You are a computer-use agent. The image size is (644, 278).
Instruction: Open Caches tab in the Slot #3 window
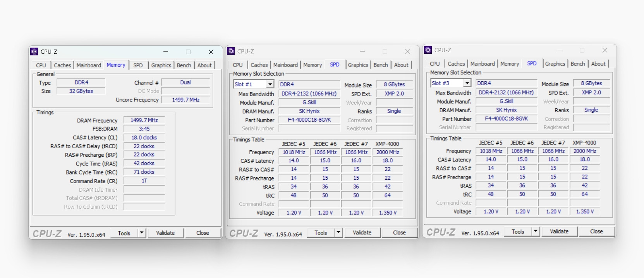point(456,64)
